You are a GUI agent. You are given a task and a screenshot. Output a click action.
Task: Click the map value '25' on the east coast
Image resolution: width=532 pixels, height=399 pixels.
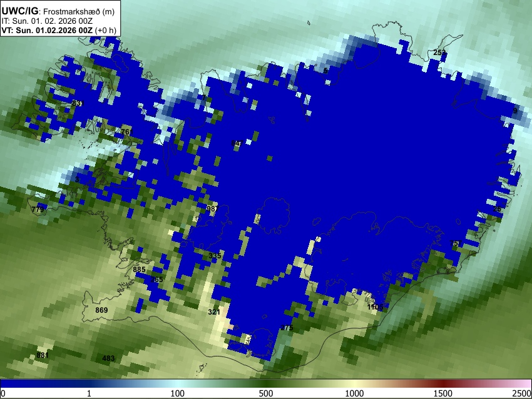coord(497,209)
